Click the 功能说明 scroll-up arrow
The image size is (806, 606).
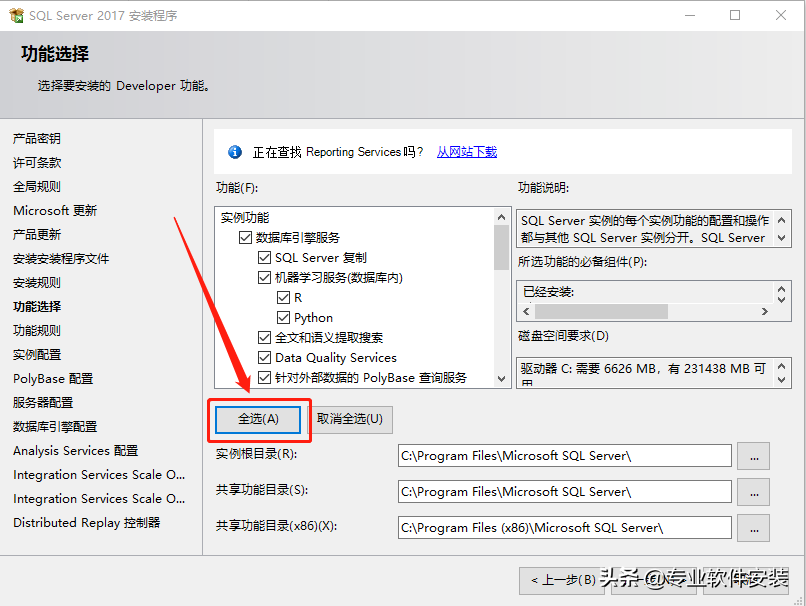tap(781, 221)
